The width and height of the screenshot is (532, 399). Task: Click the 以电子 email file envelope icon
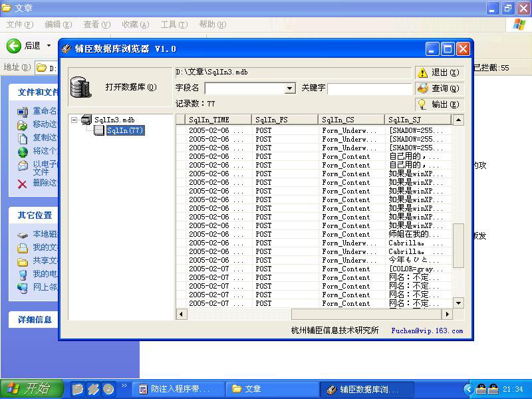click(x=23, y=165)
